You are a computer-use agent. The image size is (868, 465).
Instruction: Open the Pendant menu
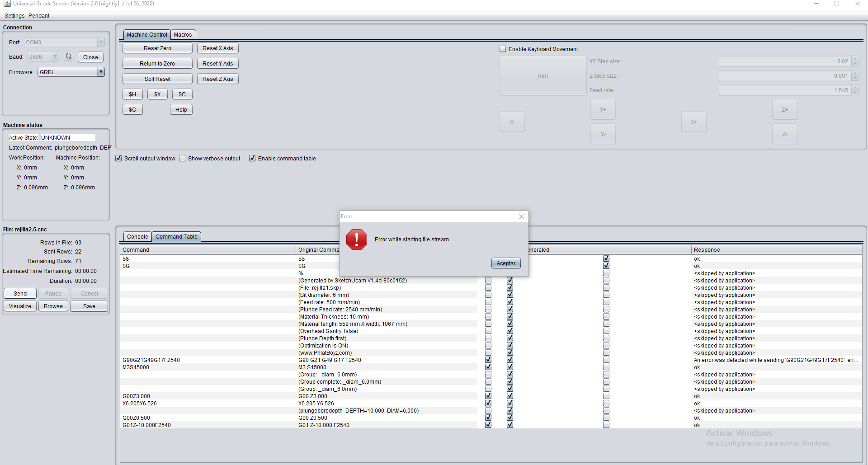click(x=39, y=15)
